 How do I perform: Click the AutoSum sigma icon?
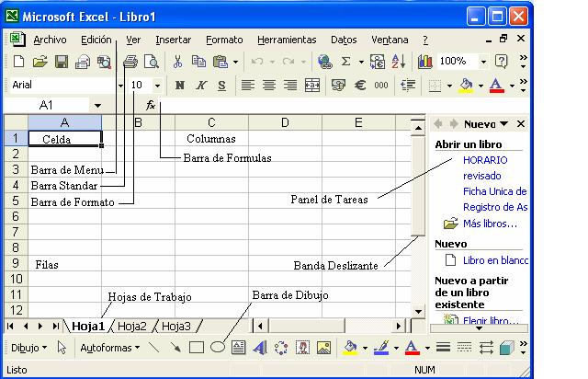click(x=345, y=62)
